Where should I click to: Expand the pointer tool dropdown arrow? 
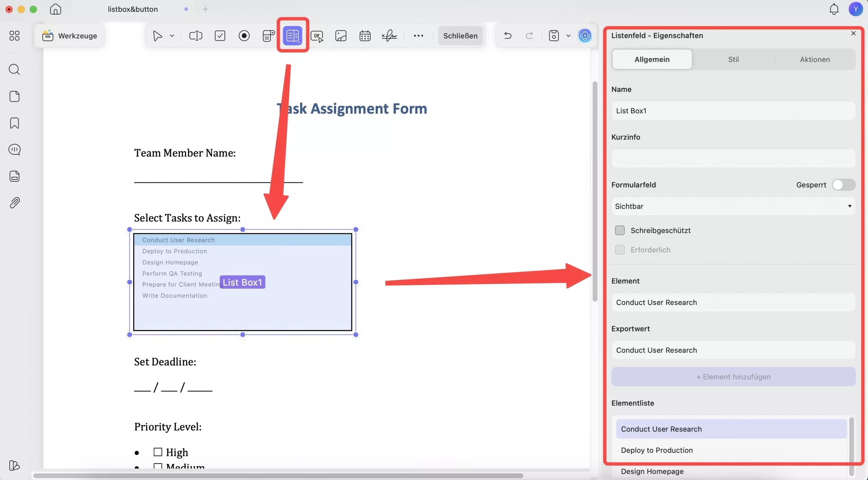tap(172, 36)
